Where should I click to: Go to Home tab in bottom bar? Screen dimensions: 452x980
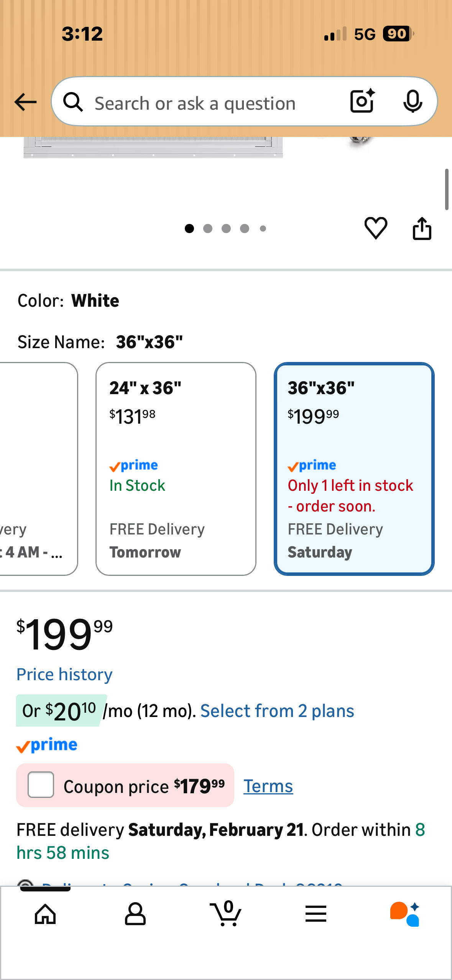click(x=45, y=914)
